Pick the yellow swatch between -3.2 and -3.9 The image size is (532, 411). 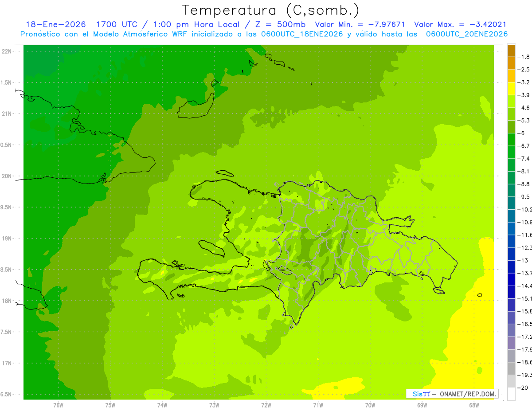click(511, 89)
